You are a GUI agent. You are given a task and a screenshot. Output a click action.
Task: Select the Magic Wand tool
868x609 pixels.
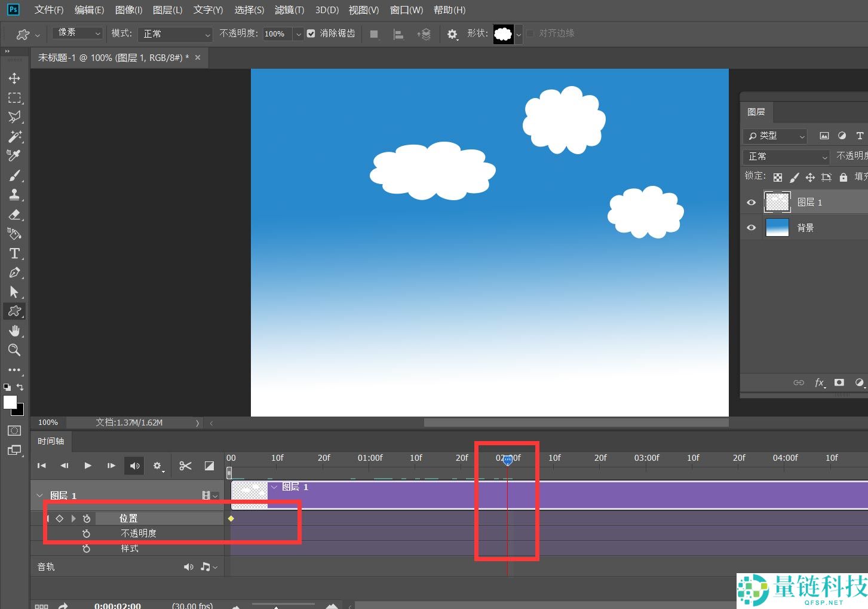tap(14, 136)
